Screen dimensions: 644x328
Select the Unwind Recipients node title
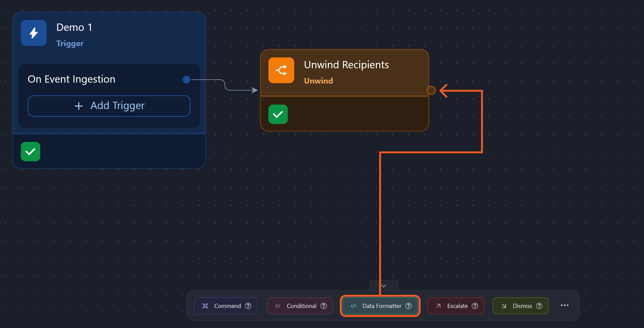coord(346,65)
